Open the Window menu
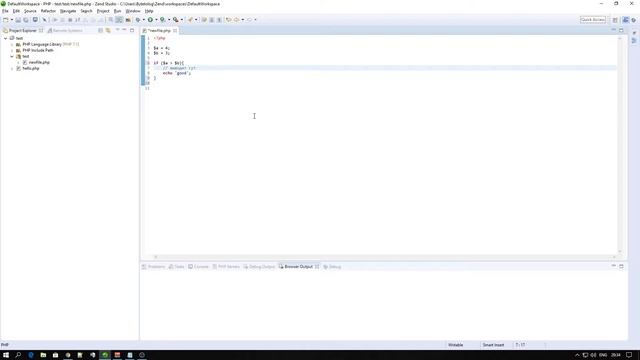 point(133,11)
